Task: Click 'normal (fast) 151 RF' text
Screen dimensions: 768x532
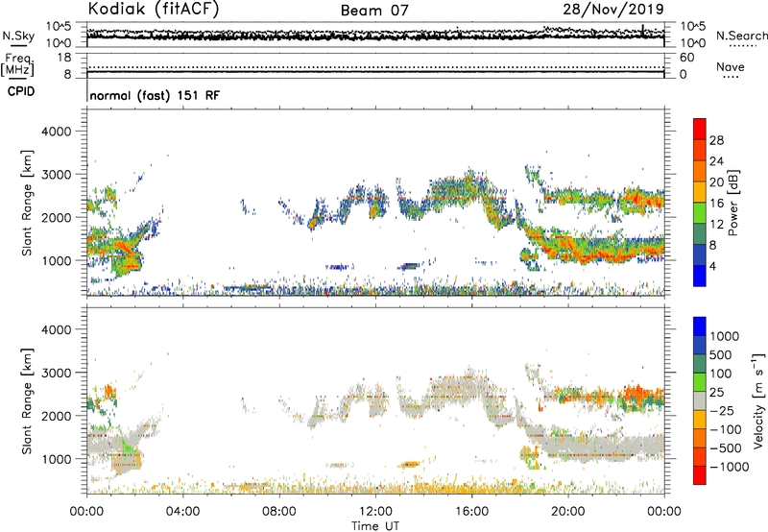Action: [155, 95]
